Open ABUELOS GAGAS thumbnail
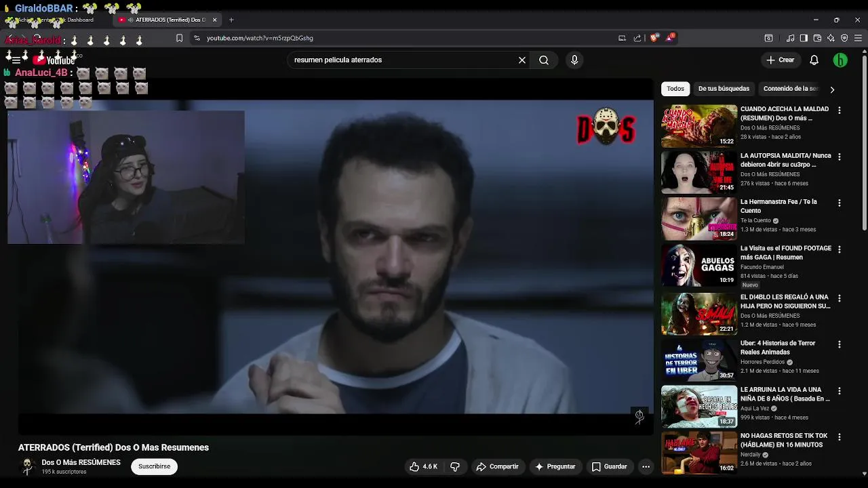The image size is (868, 488). (699, 265)
